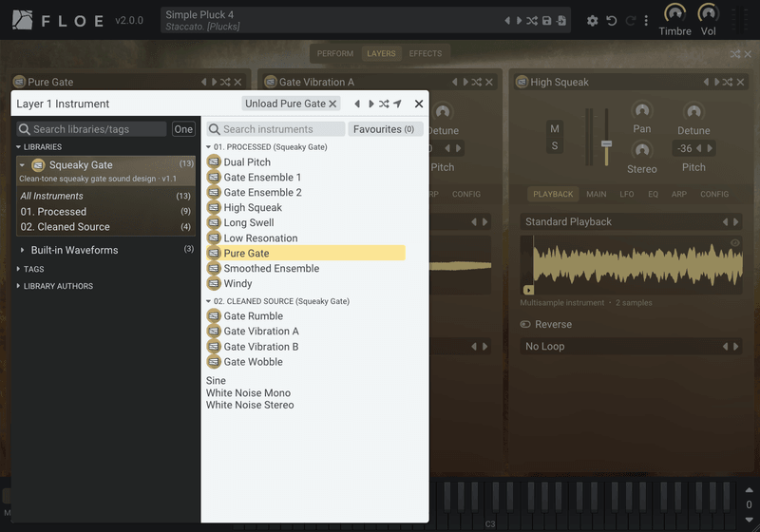
Task: Remove High Squeak layer instrument
Action: pyautogui.click(x=740, y=82)
